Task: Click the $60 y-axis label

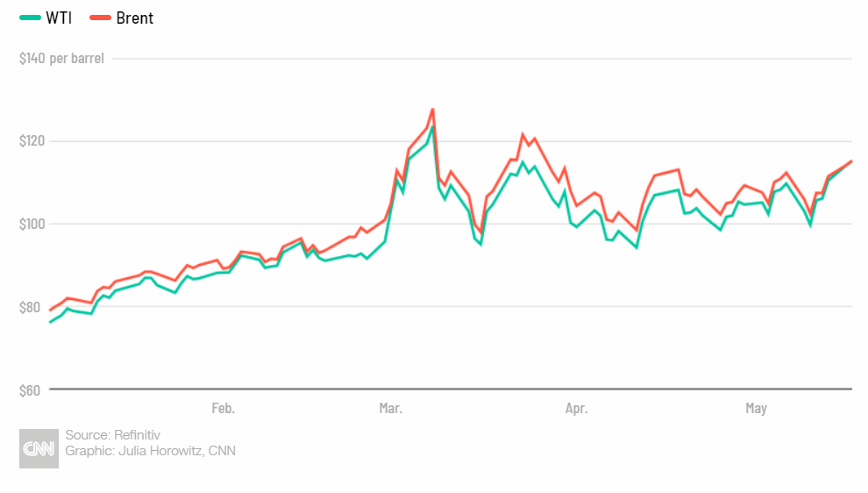Action: pos(30,389)
